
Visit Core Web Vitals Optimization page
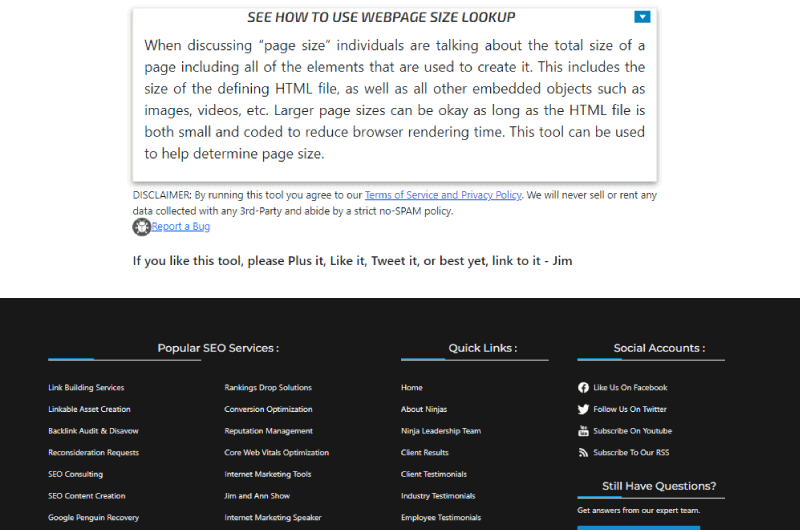(x=277, y=452)
